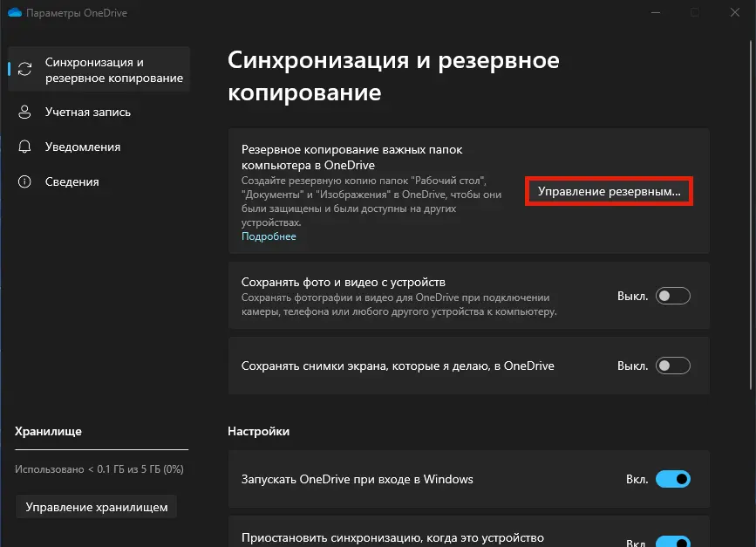Close the Параметры OneDrive window

point(735,12)
